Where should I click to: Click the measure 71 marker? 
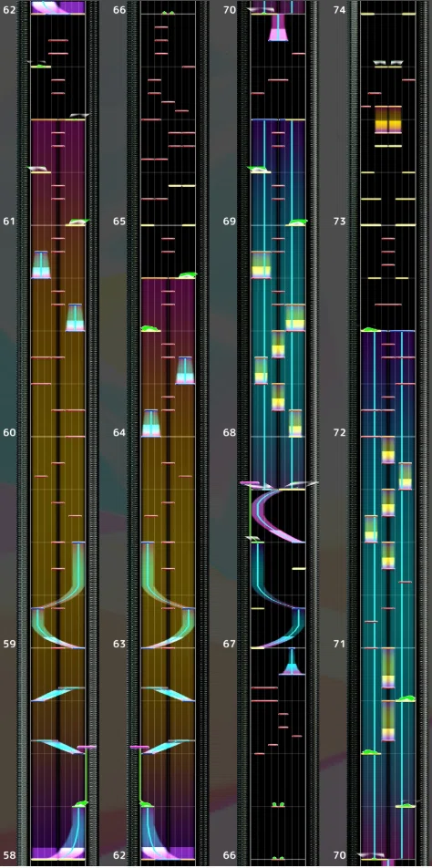click(x=340, y=644)
